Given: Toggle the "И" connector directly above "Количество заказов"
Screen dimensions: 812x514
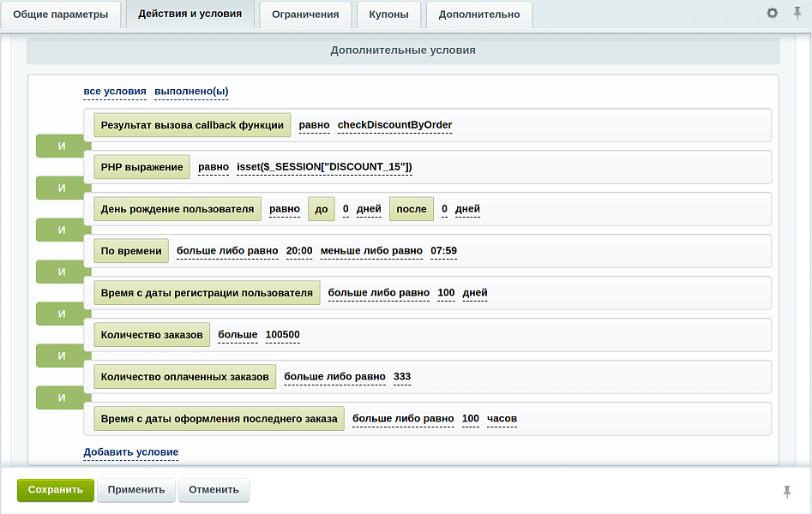Looking at the screenshot, I should pos(61,314).
